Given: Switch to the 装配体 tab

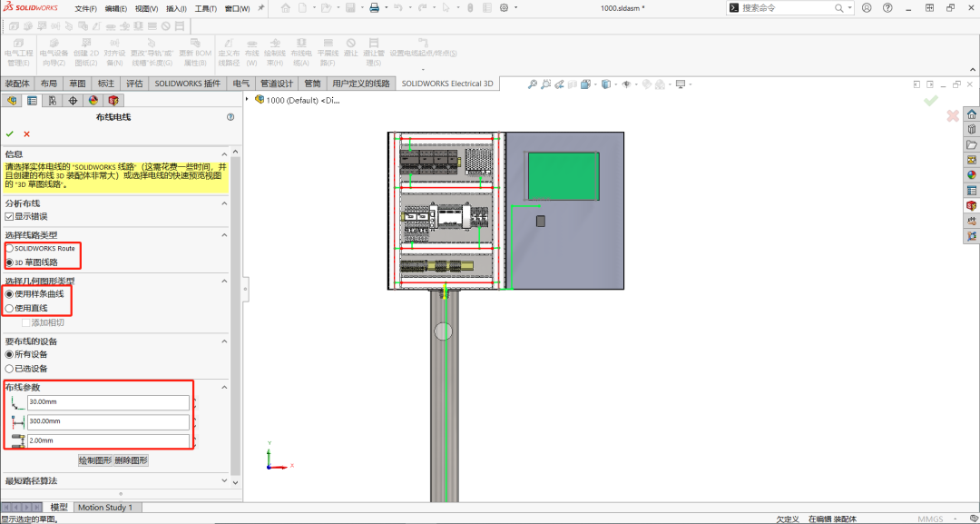Looking at the screenshot, I should (17, 84).
